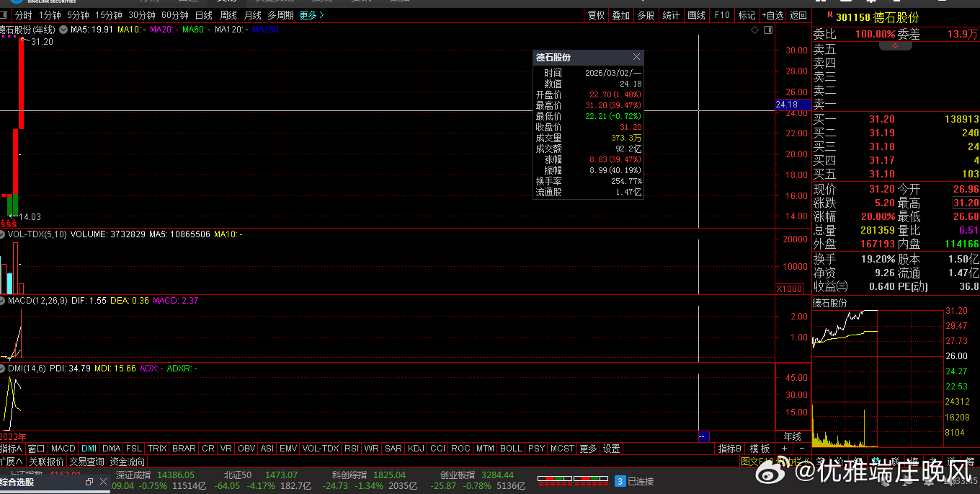Screen dimensions: 980x494
Task: Open 多周期 multi-period view
Action: (280, 15)
